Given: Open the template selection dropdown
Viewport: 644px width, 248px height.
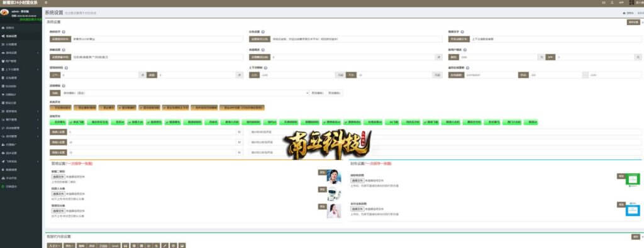Looking at the screenshot, I should pos(185,93).
